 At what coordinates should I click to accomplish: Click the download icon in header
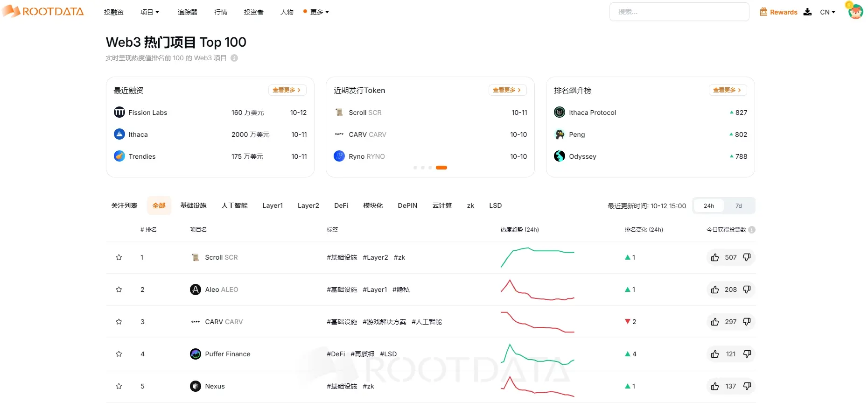[x=807, y=12]
